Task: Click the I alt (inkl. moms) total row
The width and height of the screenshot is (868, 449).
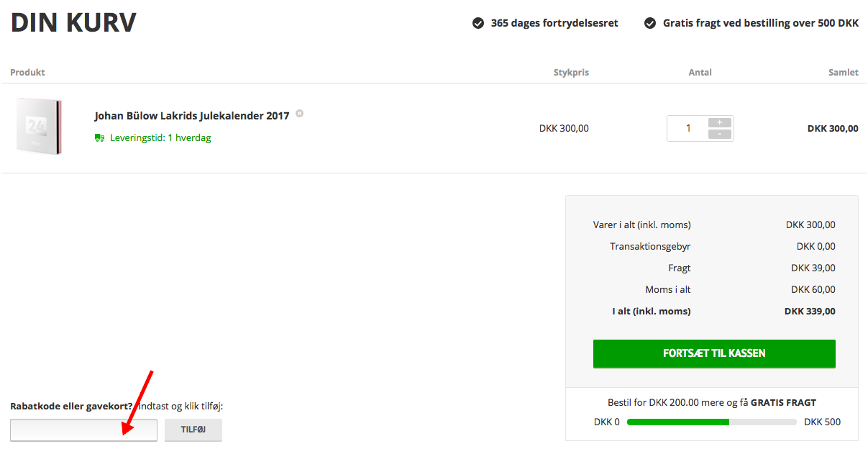Action: (714, 312)
